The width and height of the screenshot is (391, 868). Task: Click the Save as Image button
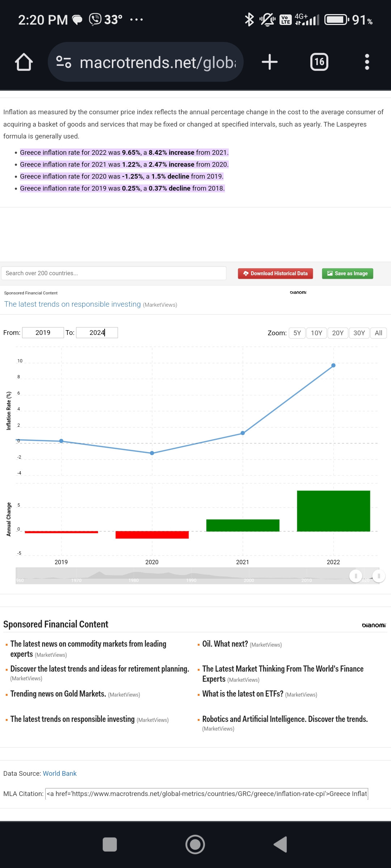347,273
